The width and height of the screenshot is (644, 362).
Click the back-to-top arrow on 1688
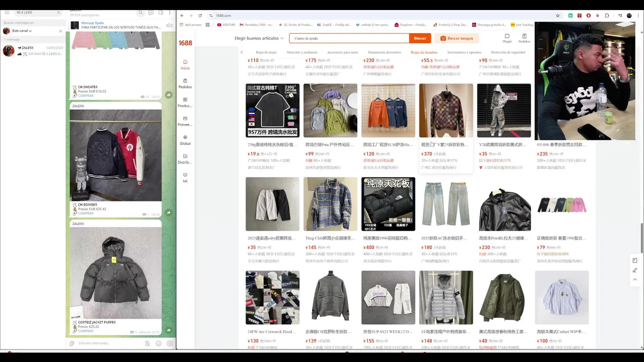635,280
